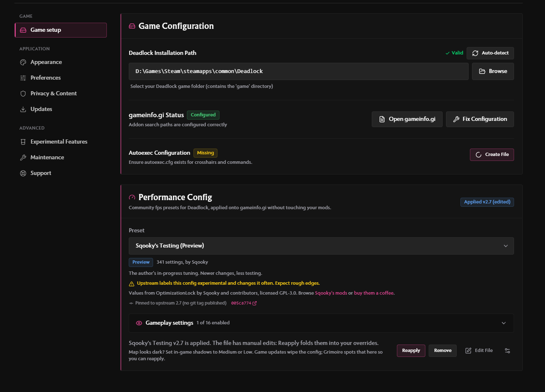Click the 'author's in-progress tuning' description
Screen dimensions: 545x392
click(x=195, y=274)
